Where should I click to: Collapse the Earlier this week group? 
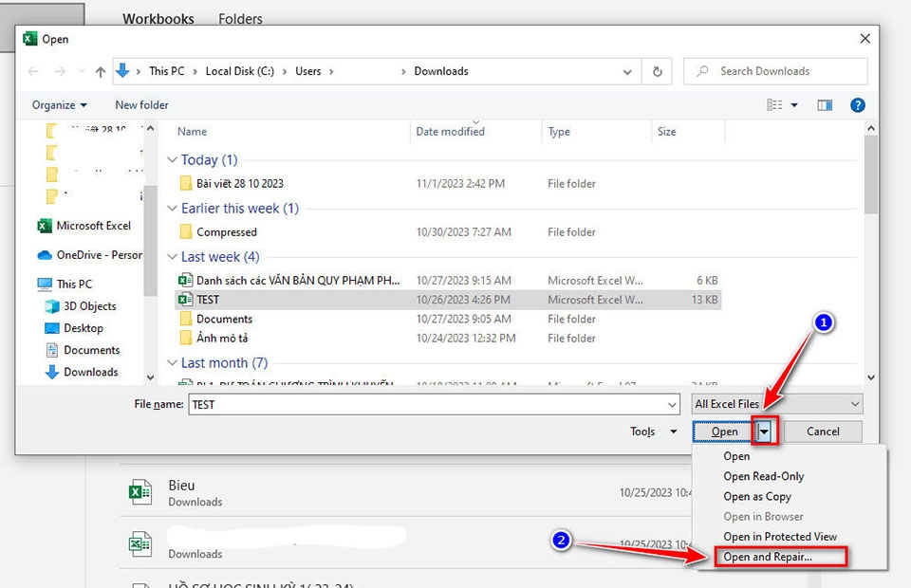(172, 209)
